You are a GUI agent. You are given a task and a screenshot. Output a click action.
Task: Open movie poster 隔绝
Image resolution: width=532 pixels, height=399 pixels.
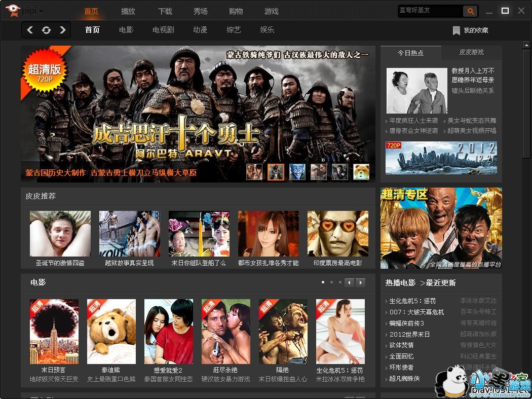283,332
